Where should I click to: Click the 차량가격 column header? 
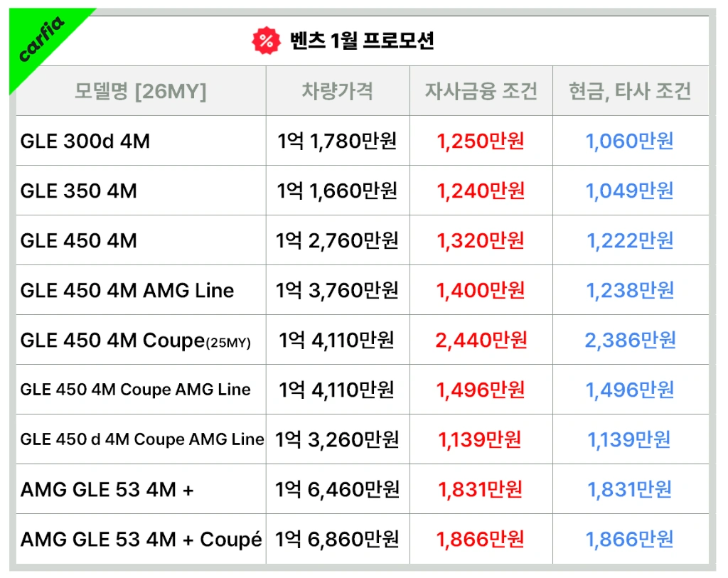point(338,90)
